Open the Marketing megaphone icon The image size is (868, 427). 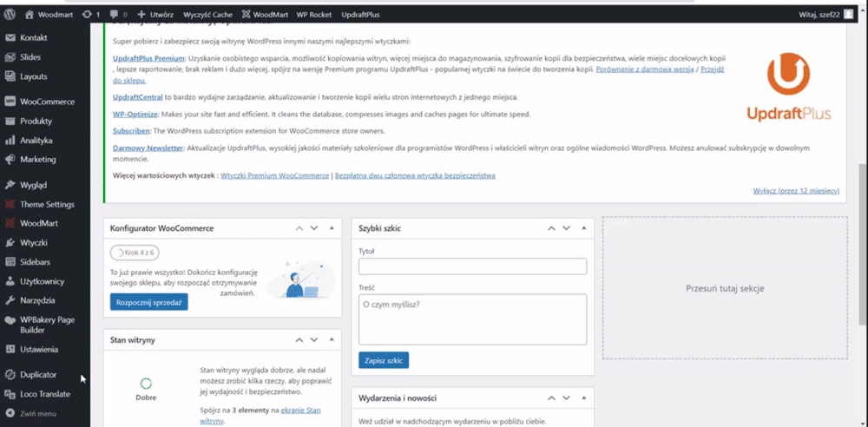pyautogui.click(x=10, y=160)
